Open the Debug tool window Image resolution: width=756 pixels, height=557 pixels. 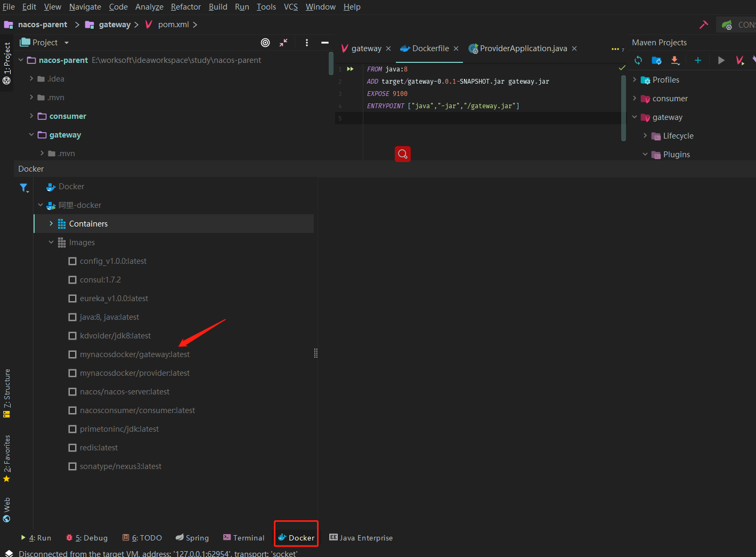87,538
